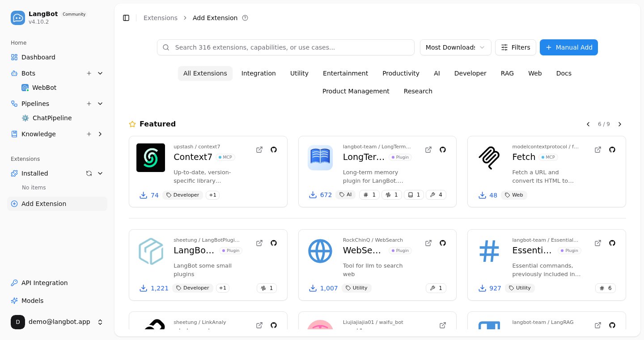This screenshot has height=340, width=644.
Task: Open the demo@langbot.app account menu
Action: pyautogui.click(x=57, y=322)
